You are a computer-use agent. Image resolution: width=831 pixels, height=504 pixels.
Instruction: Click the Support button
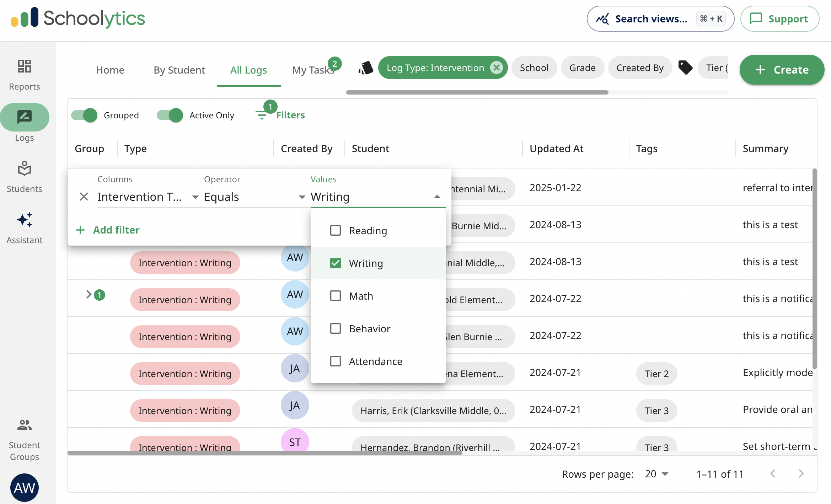point(780,18)
